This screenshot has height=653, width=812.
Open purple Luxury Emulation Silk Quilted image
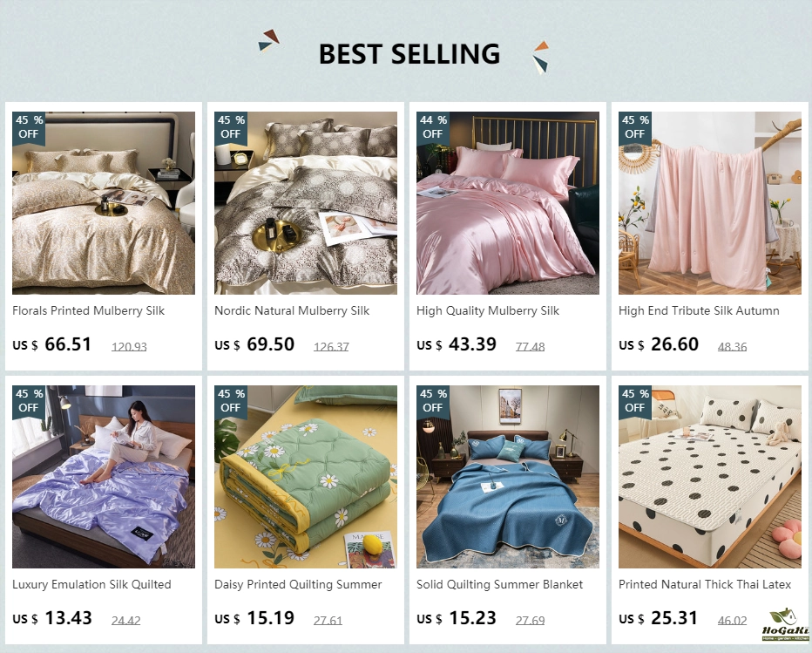(x=104, y=477)
